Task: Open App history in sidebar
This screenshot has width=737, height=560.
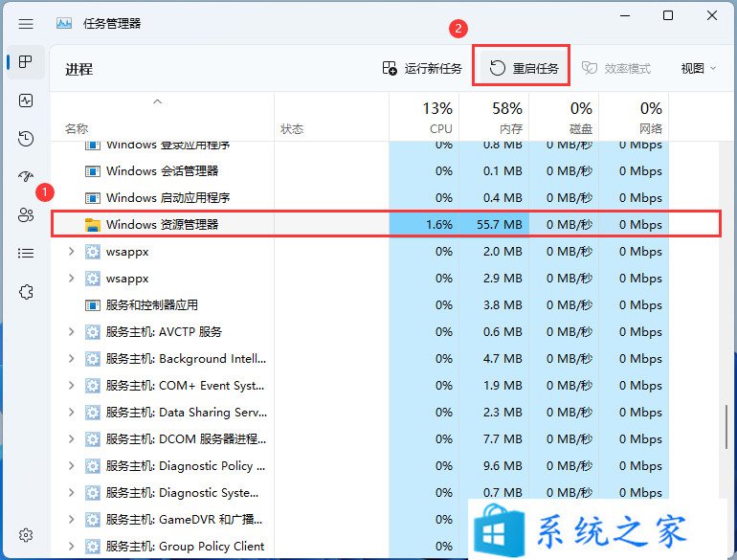Action: 26,139
